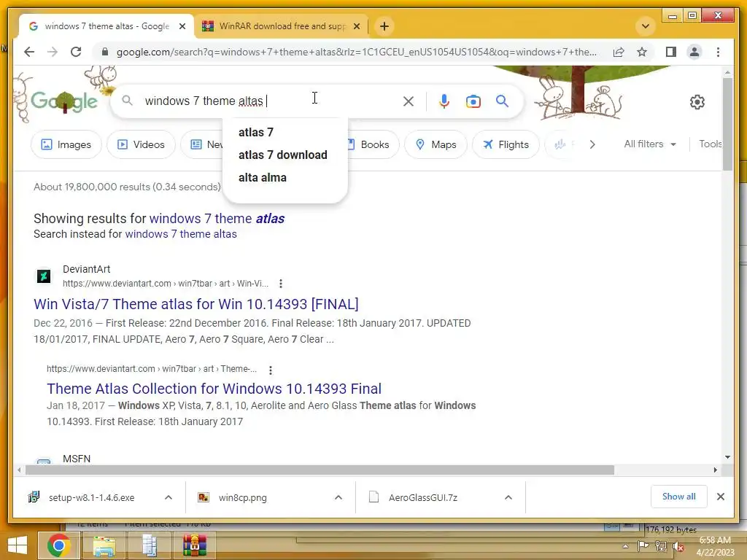Expand options for win8cp.png download
747x560 pixels.
pos(338,497)
